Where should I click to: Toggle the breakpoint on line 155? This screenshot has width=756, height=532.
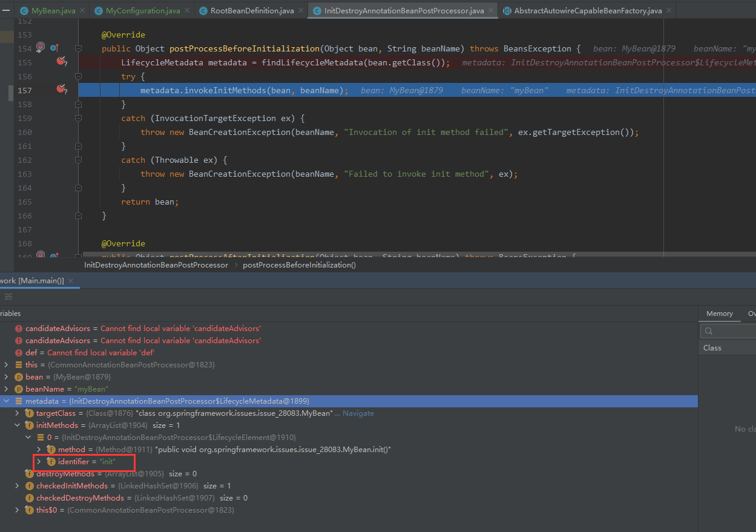pos(61,61)
